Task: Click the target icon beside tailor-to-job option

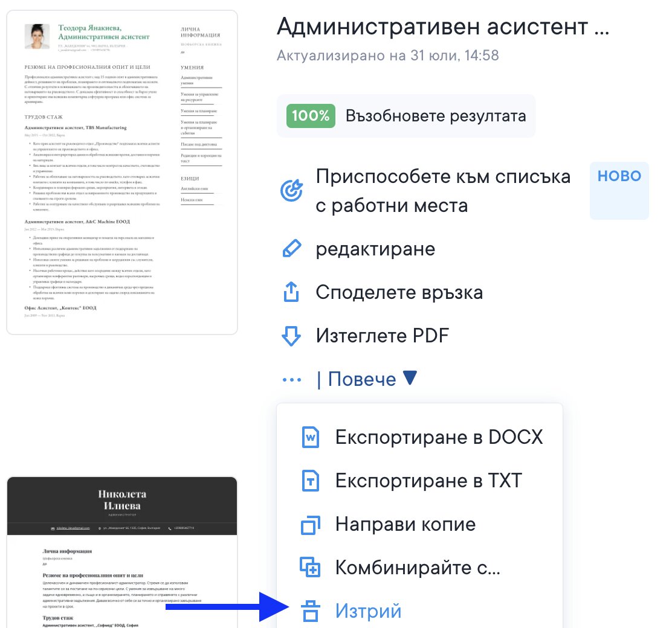Action: 291,191
